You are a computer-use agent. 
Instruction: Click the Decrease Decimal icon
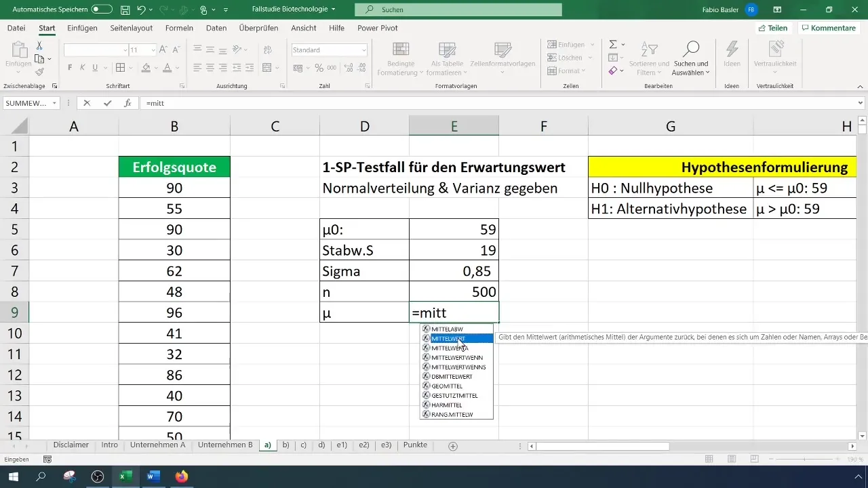click(x=361, y=68)
